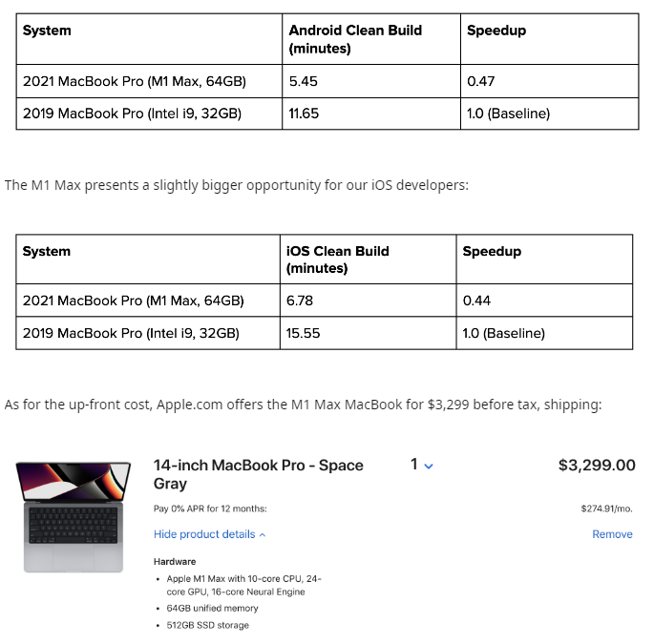Click the Remove link

point(612,534)
